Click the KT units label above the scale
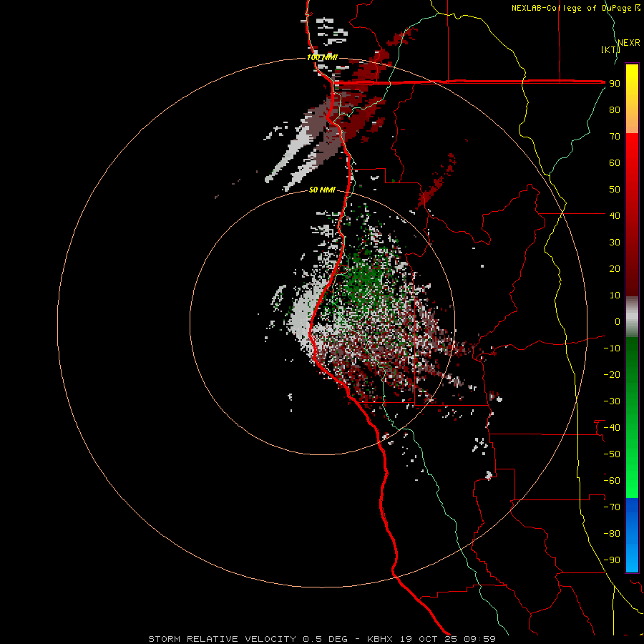Image resolution: width=644 pixels, height=644 pixels. (610, 49)
